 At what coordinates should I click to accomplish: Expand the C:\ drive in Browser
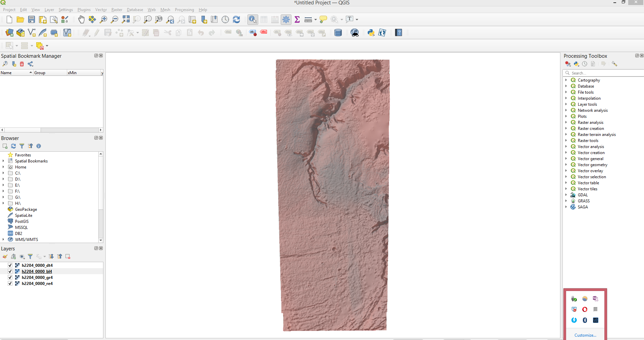pyautogui.click(x=3, y=173)
